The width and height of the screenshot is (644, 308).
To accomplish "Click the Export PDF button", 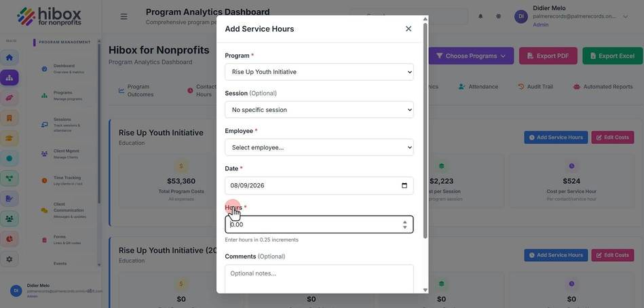I will 548,56.
